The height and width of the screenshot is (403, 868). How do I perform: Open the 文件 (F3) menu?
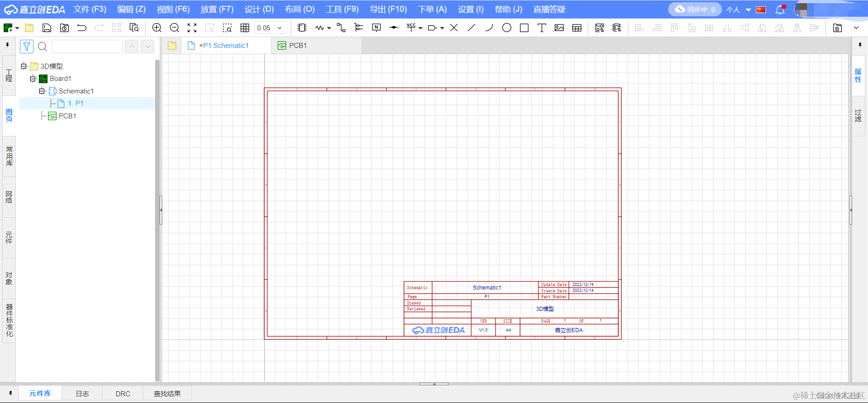(x=90, y=9)
